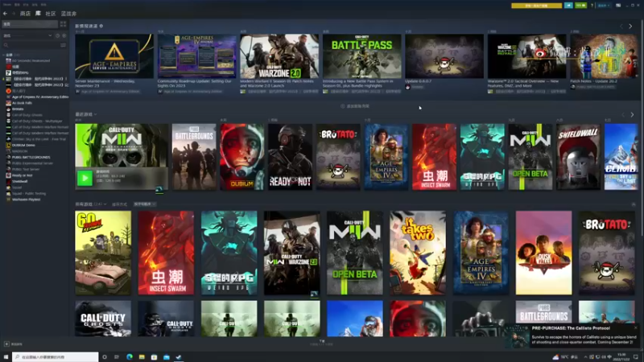Open File Explorer from taskbar
Viewport: 644px width, 362px height.
[x=142, y=356]
